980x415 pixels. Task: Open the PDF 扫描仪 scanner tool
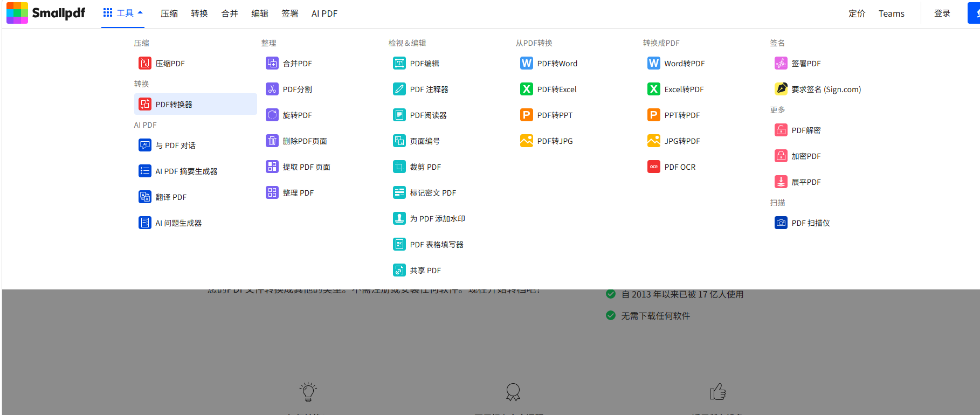tap(810, 223)
